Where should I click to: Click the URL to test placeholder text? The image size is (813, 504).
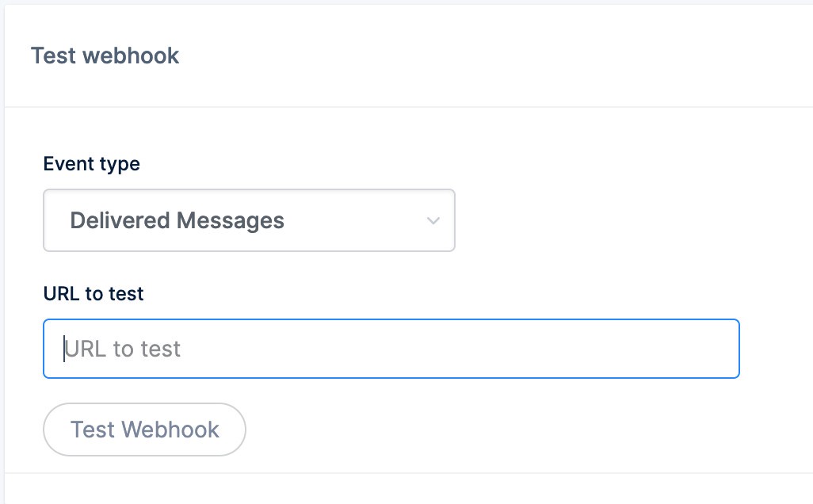click(x=124, y=349)
